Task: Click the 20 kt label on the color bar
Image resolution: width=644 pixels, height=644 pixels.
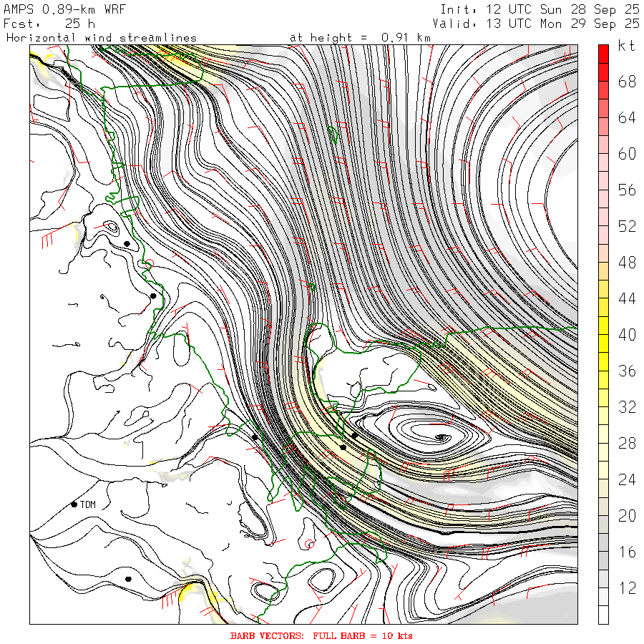Action: pos(627,516)
